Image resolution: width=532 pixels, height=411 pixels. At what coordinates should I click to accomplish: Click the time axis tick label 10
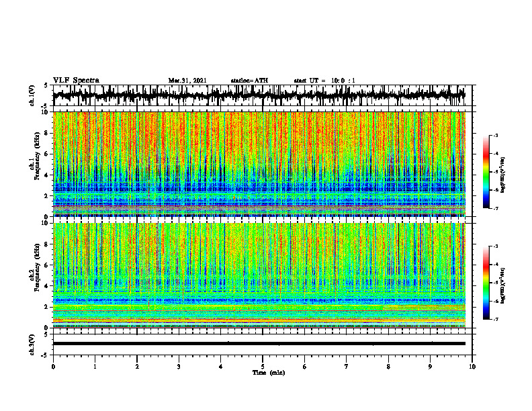click(x=472, y=367)
